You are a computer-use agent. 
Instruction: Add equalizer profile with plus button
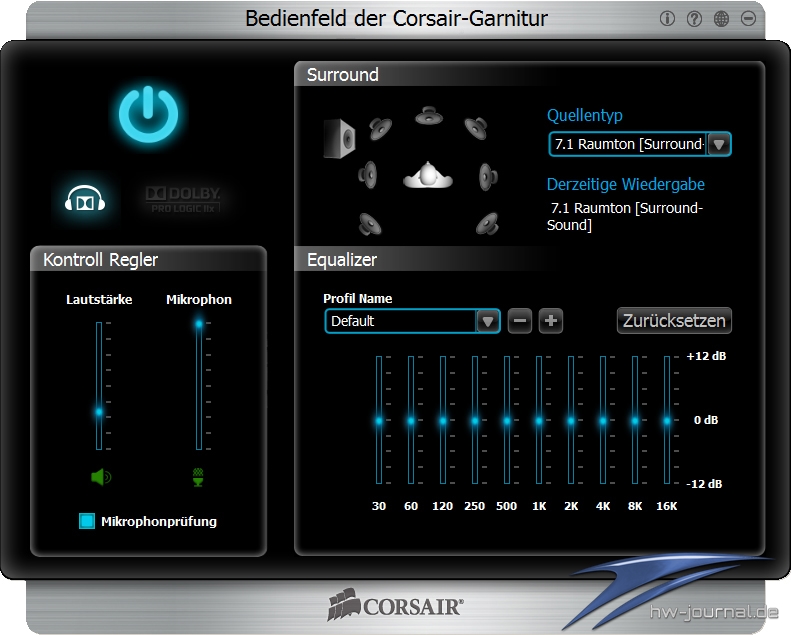(551, 321)
